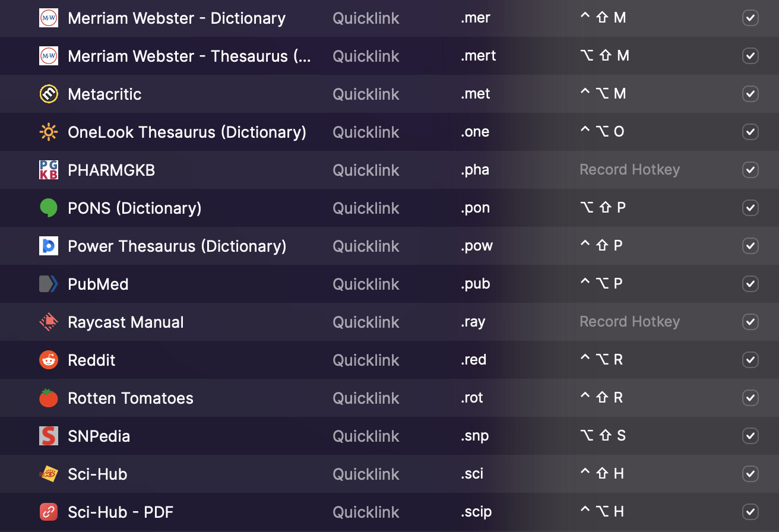The width and height of the screenshot is (779, 532).
Task: Uncheck the Raycast Manual enabled checkbox
Action: click(750, 322)
